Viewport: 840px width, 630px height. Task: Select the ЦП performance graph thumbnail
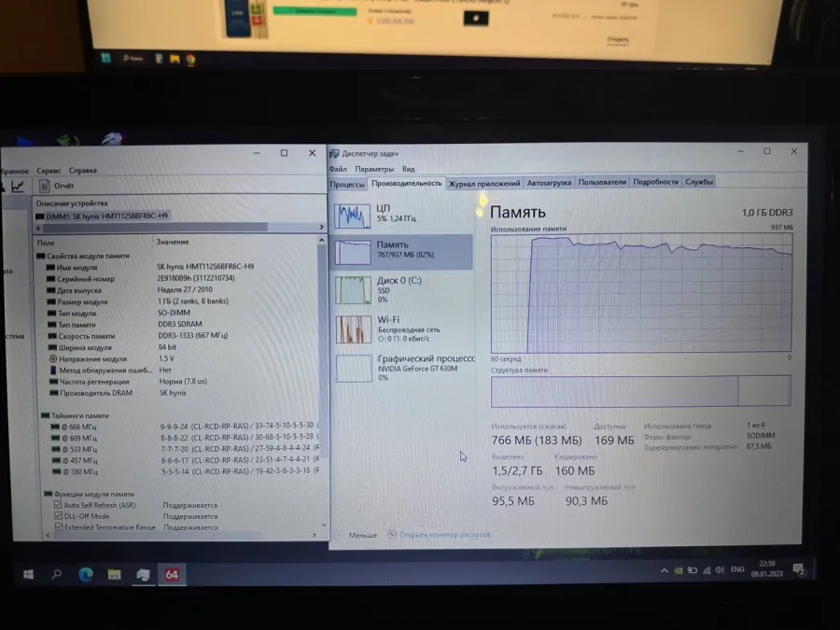(352, 216)
